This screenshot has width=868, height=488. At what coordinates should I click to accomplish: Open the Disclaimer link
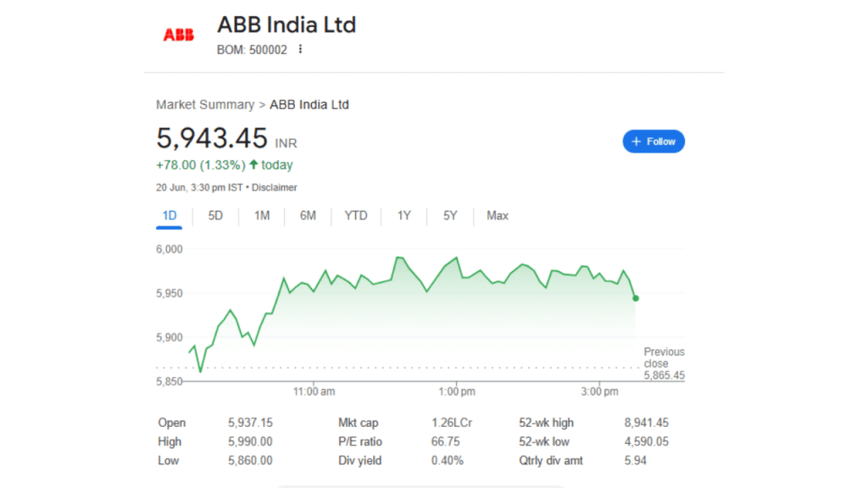(x=275, y=187)
